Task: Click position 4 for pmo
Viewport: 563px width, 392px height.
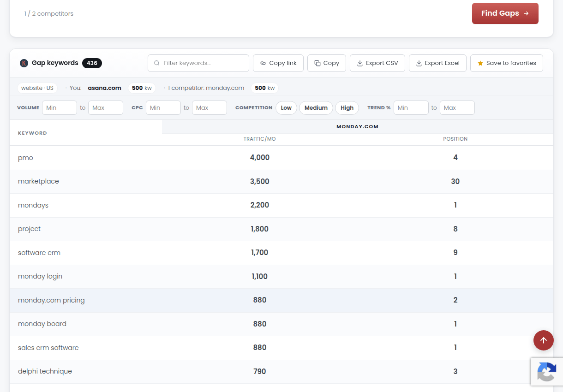Action: tap(455, 158)
